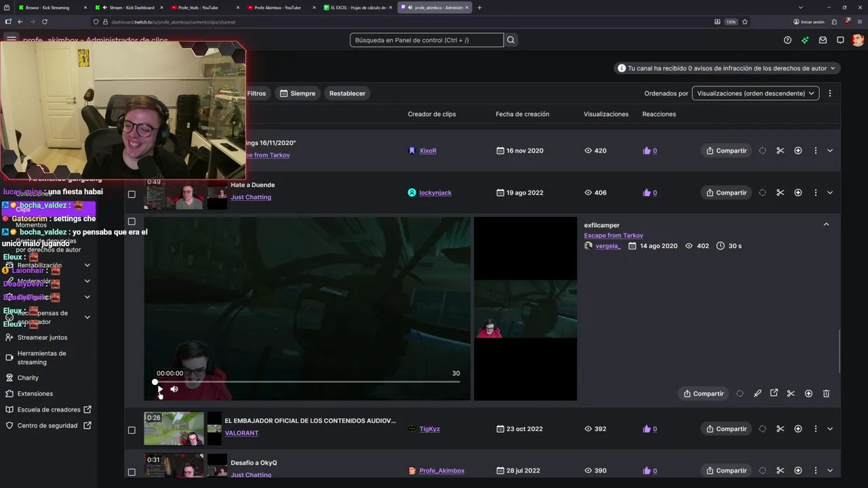The height and width of the screenshot is (488, 868).
Task: Click Compartir on expanded exfilcamper clip
Action: coord(704,393)
